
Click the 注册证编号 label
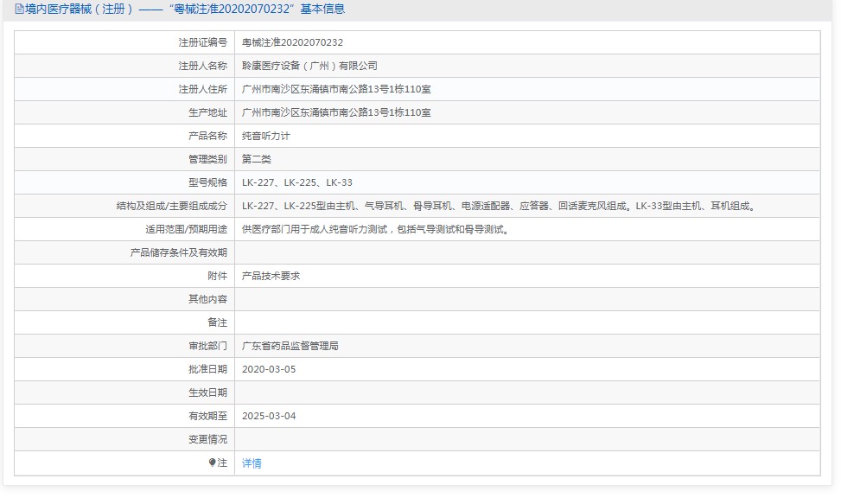203,42
